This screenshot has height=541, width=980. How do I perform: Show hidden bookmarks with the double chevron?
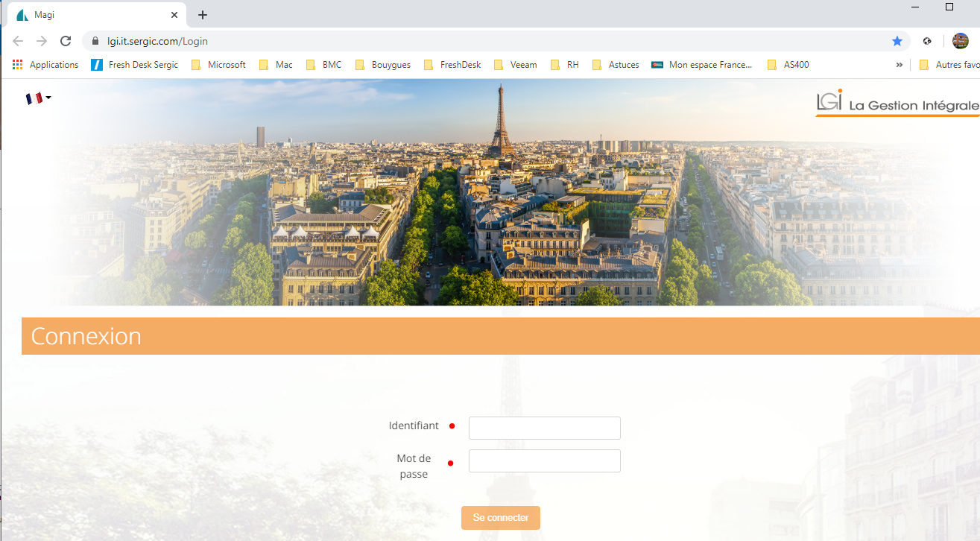[899, 65]
